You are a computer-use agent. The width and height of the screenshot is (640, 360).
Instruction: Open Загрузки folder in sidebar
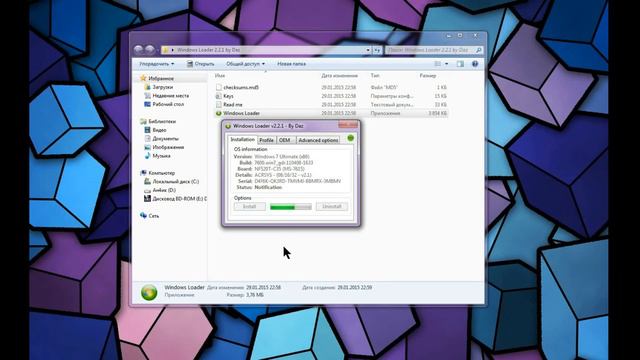[162, 87]
